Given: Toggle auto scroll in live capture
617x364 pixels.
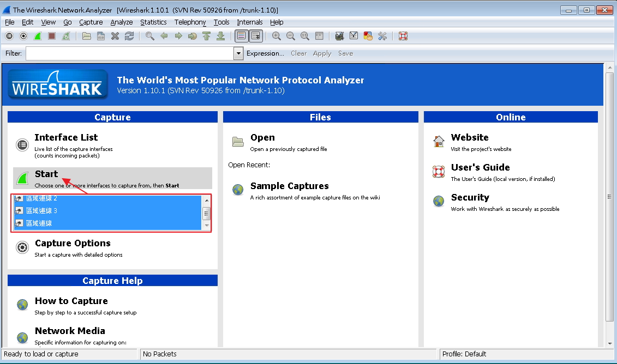Looking at the screenshot, I should coord(256,36).
